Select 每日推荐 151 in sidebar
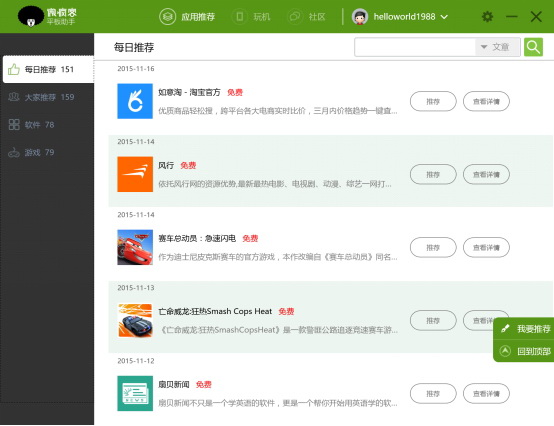Viewport: 554px width, 426px height. click(x=48, y=69)
